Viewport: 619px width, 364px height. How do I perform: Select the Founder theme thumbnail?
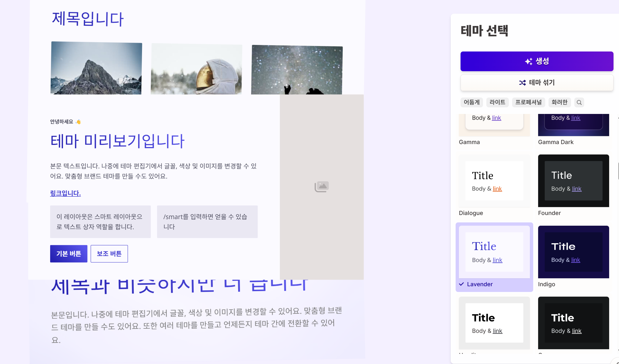573,181
